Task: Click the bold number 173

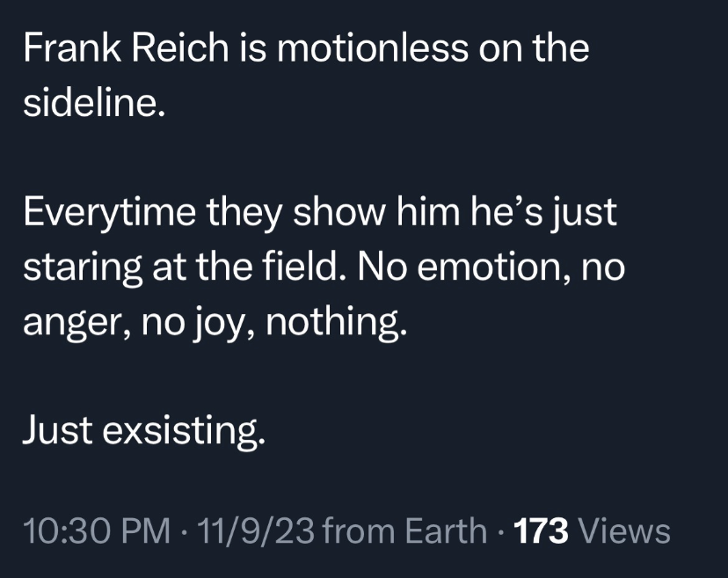Action: click(x=541, y=530)
